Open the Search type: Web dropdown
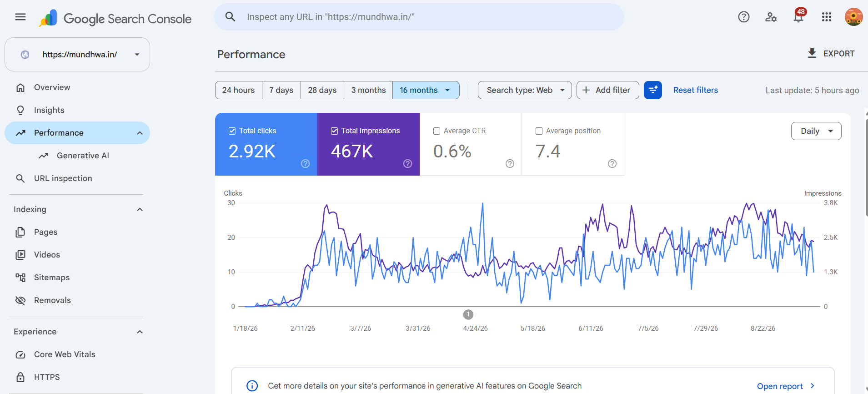868x394 pixels. coord(525,90)
